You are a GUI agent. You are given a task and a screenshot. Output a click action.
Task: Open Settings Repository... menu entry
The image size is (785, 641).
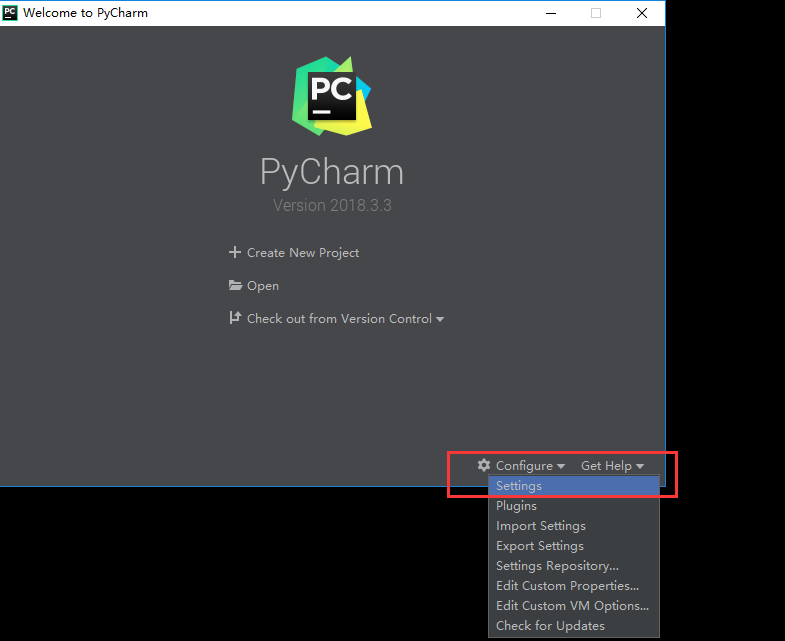[x=574, y=566]
